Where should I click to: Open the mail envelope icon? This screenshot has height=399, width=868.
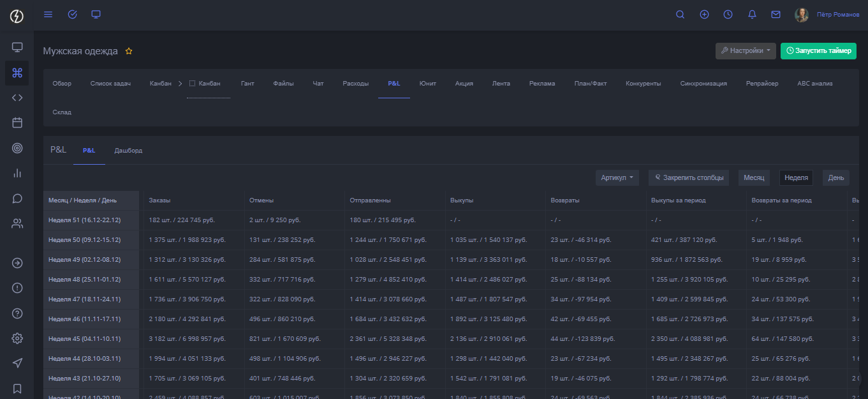pos(776,15)
